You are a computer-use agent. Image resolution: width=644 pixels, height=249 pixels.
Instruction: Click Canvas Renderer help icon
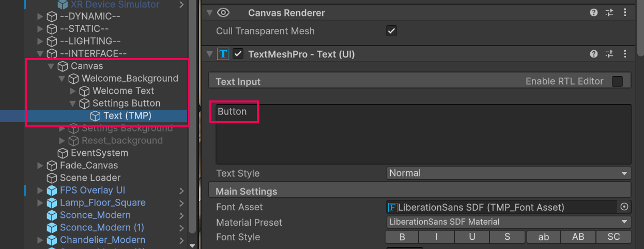pyautogui.click(x=594, y=13)
